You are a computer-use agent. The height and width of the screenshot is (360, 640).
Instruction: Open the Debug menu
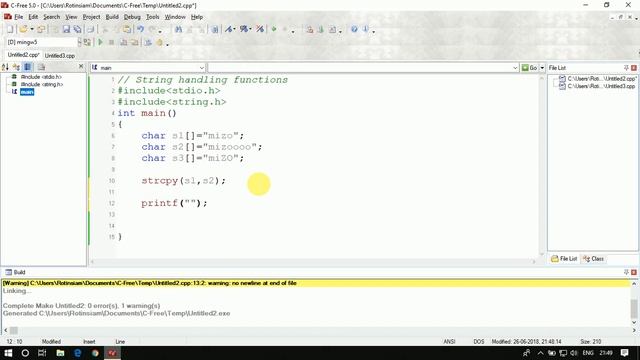[x=132, y=17]
